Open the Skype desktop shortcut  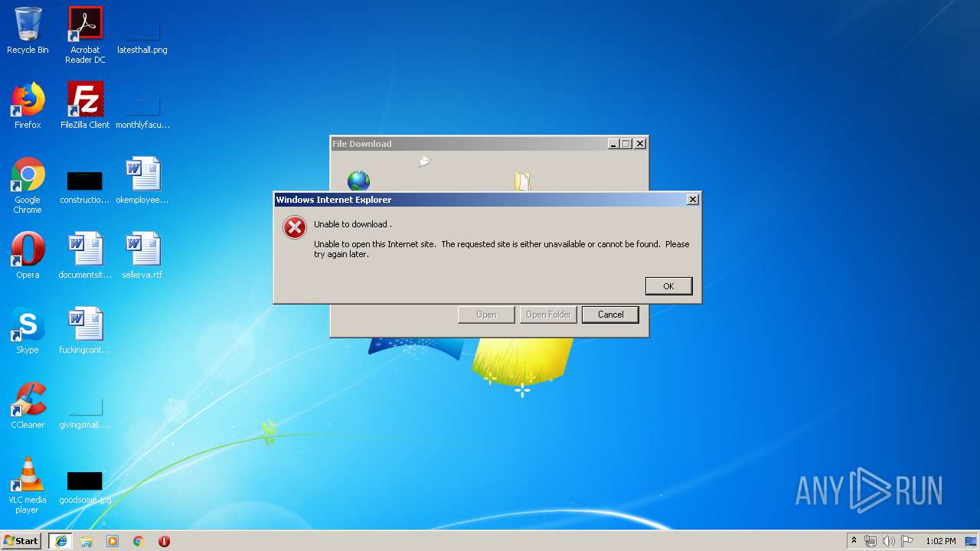[28, 331]
